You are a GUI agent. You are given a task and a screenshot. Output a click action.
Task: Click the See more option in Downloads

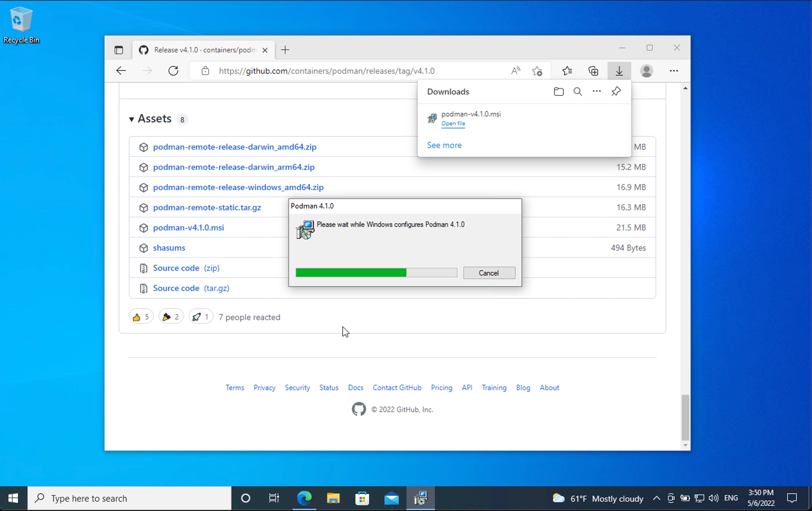(444, 145)
